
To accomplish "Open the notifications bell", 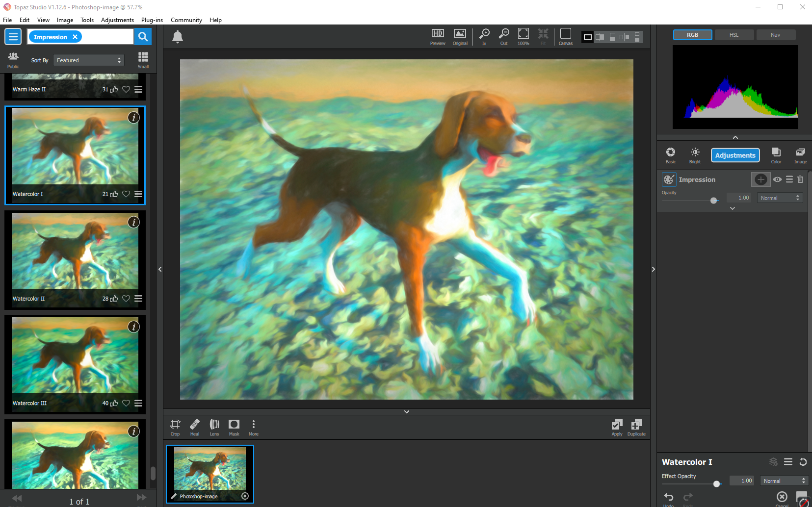I will pos(178,37).
